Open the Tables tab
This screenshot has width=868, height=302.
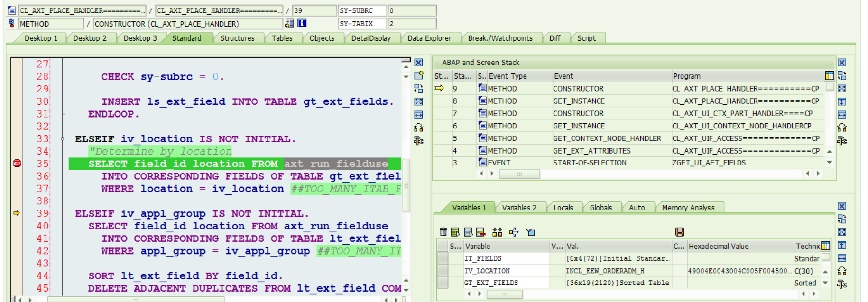point(282,38)
